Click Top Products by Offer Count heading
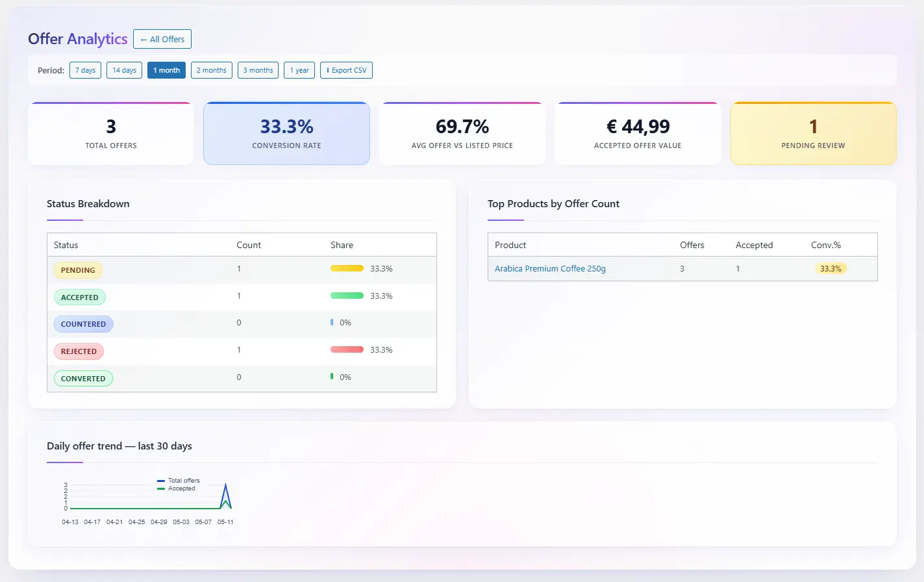This screenshot has width=924, height=582. pos(553,203)
